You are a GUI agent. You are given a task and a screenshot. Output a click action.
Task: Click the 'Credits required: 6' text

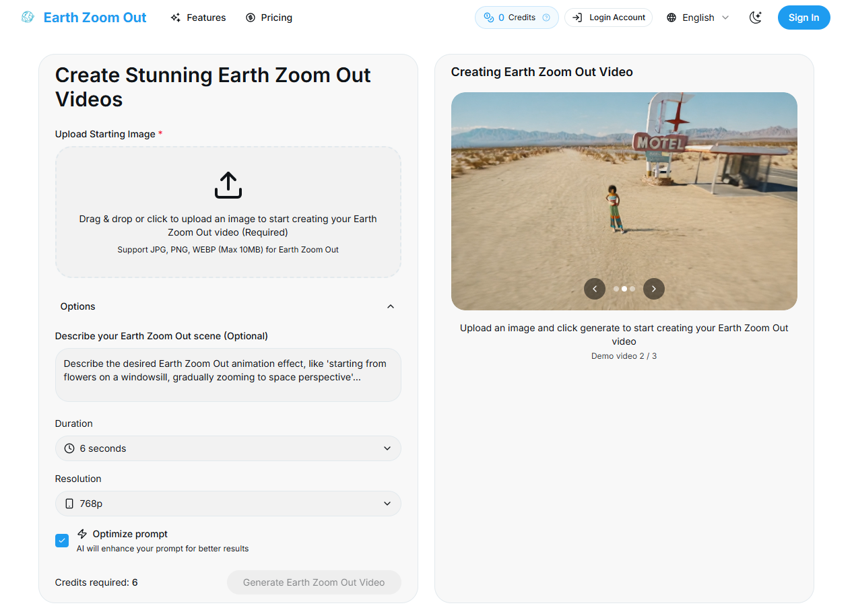[x=96, y=582]
